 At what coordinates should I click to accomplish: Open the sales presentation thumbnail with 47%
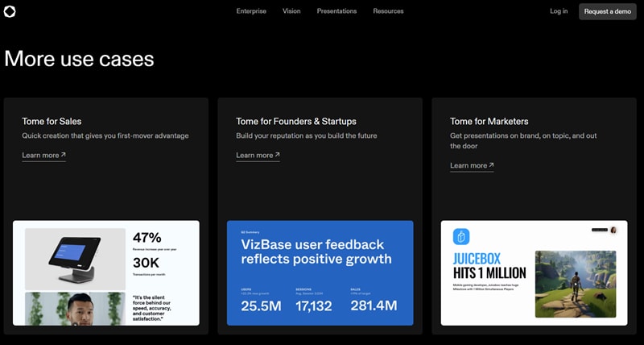click(x=106, y=273)
